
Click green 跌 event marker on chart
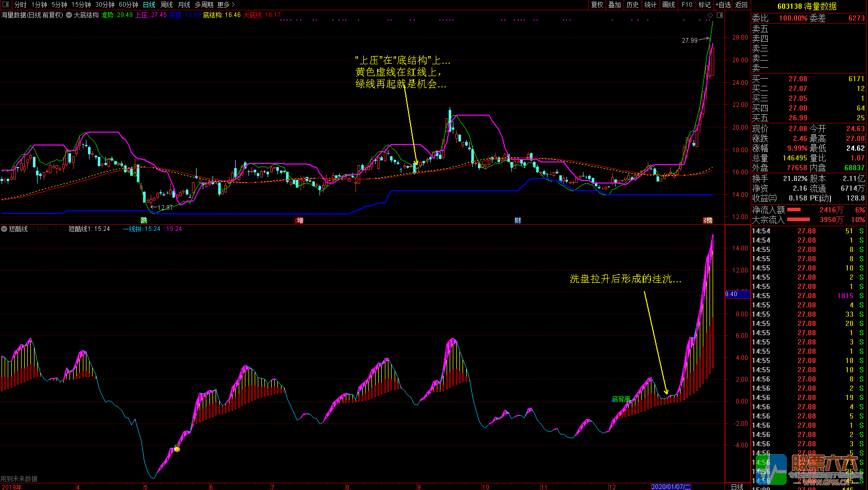144,220
